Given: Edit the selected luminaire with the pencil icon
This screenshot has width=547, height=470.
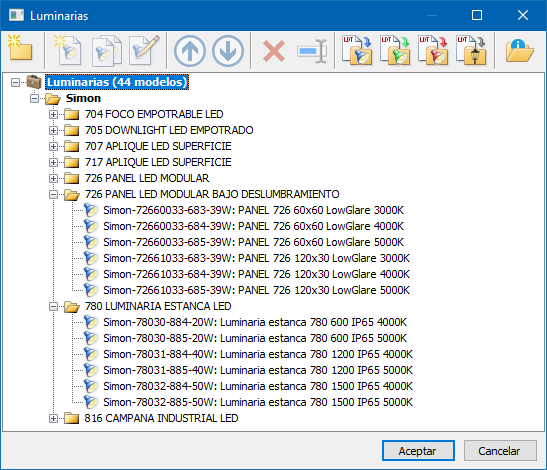Looking at the screenshot, I should coord(145,51).
